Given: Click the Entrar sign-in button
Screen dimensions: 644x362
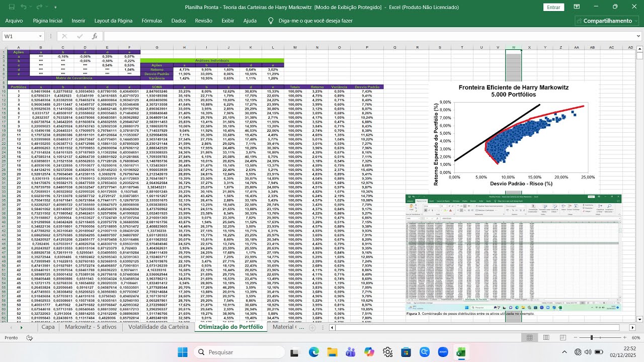Looking at the screenshot, I should 553,7.
